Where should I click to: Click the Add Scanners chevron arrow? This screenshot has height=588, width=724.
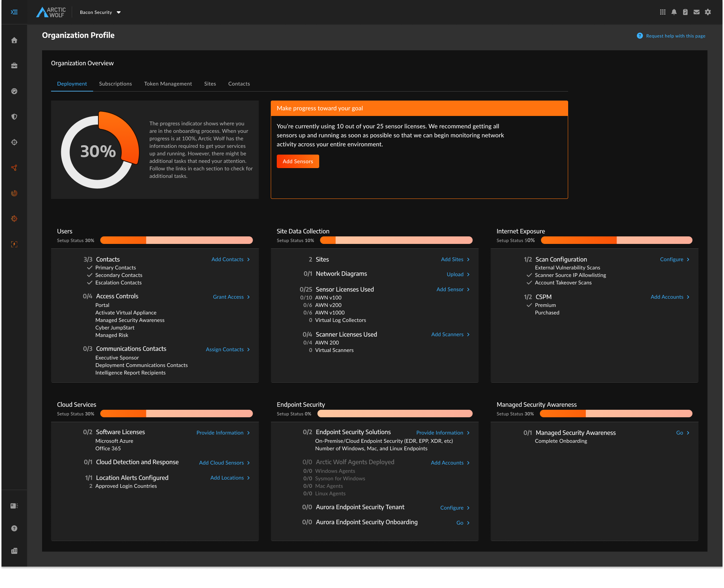(468, 334)
